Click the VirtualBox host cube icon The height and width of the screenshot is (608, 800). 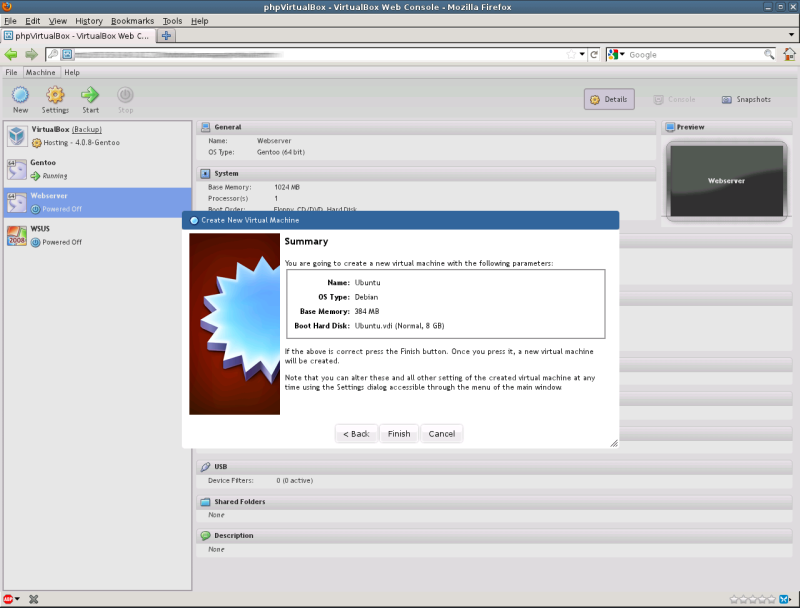pos(17,136)
